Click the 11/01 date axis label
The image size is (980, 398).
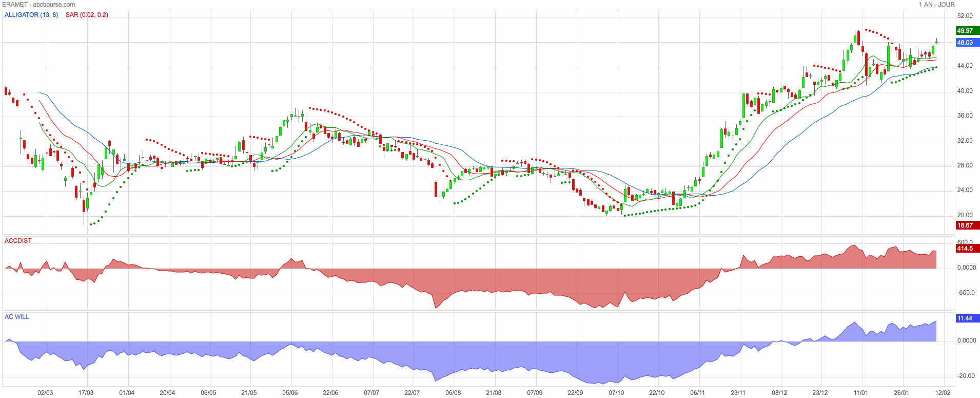[861, 393]
